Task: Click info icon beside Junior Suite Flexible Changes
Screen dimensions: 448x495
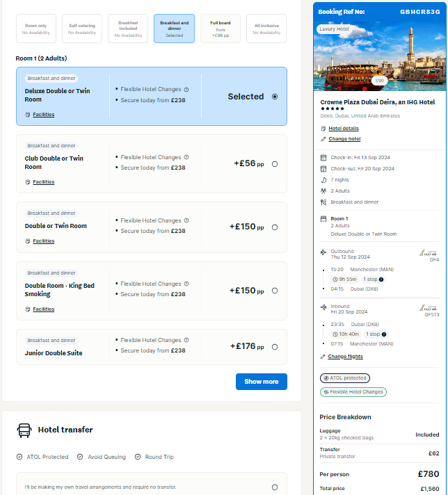Action: point(186,340)
